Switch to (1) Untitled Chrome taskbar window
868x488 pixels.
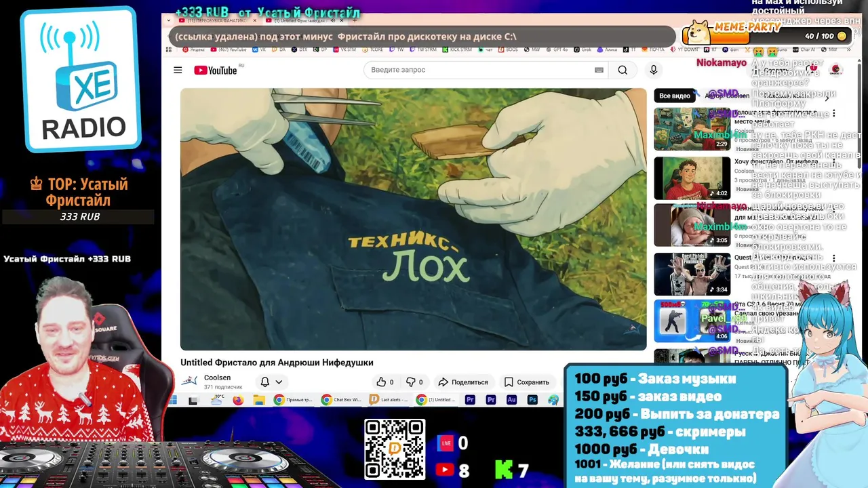(435, 400)
